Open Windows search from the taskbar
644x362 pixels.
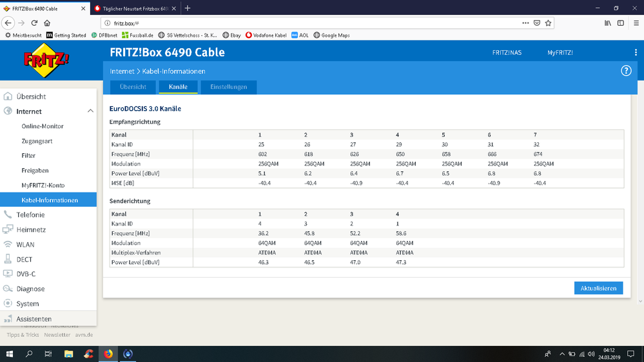tap(29, 354)
